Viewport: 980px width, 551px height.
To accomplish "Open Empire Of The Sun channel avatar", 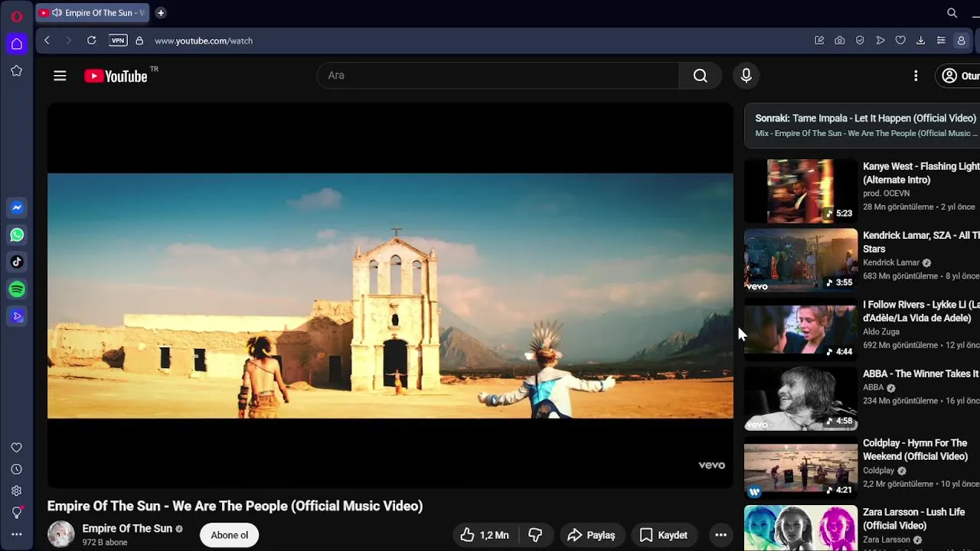I will point(61,534).
